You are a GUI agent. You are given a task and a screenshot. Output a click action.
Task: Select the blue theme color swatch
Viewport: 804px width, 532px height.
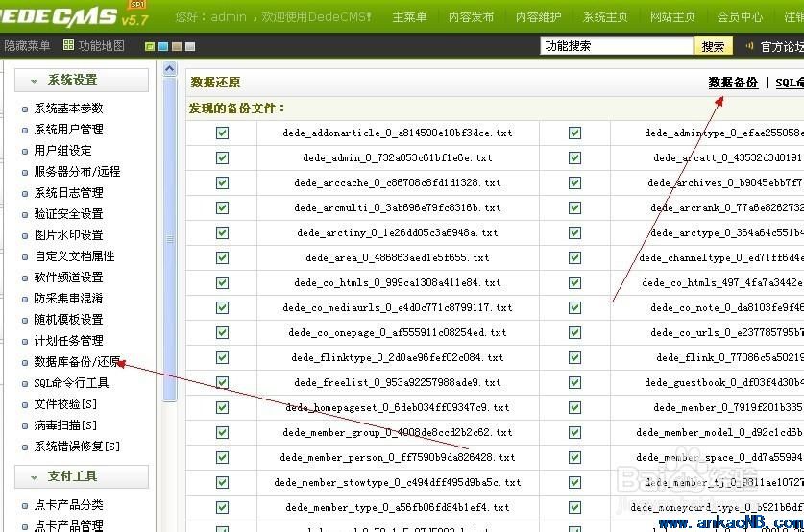coord(163,46)
